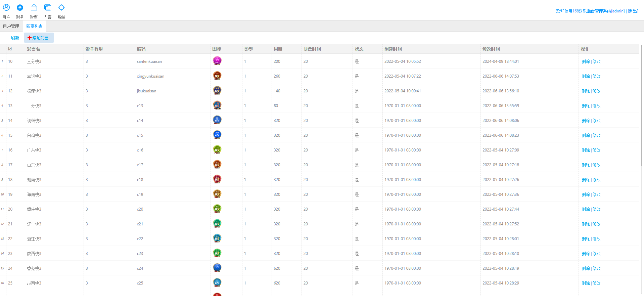The image size is (644, 306).
Task: Edit the 广东快3 row via 修改
Action: tap(596, 150)
